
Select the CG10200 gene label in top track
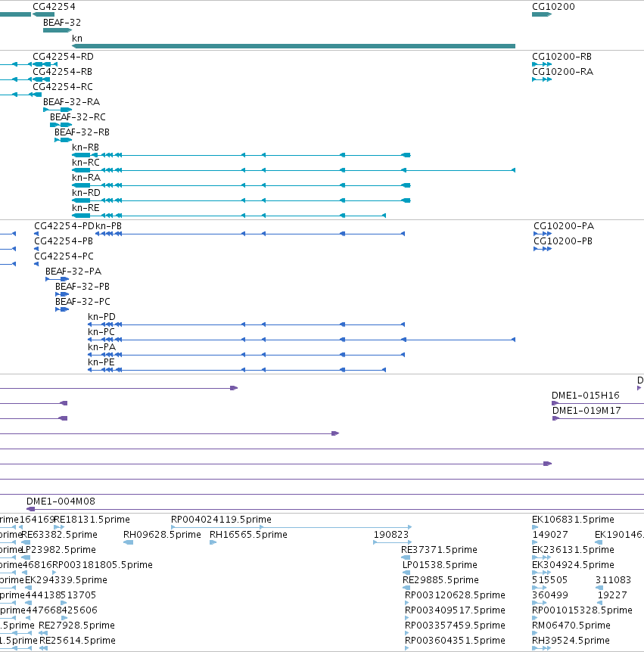click(553, 7)
